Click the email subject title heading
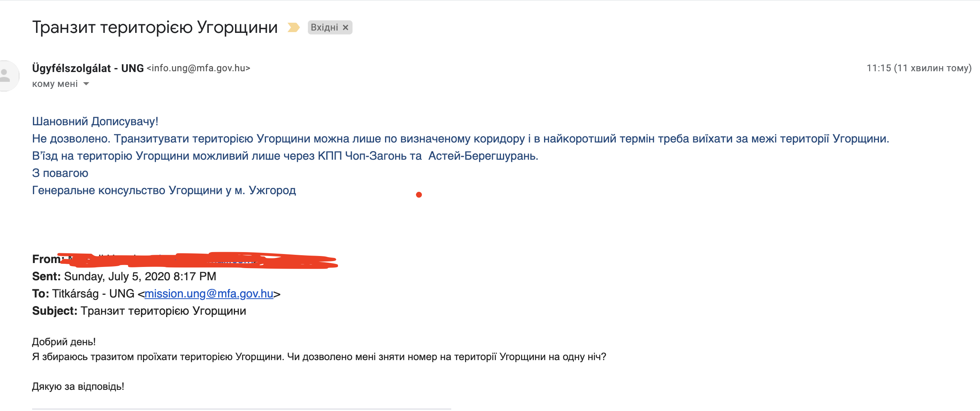This screenshot has height=411, width=980. pos(155,27)
